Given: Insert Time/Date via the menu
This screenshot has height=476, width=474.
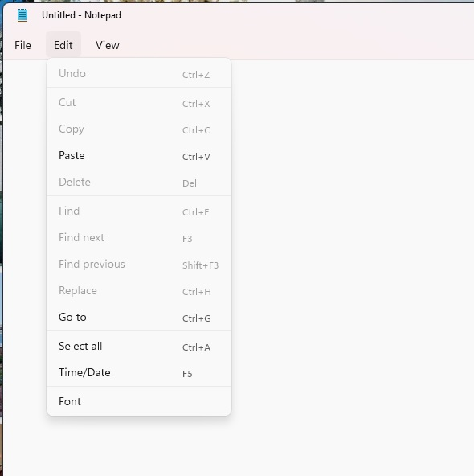Looking at the screenshot, I should (139, 373).
